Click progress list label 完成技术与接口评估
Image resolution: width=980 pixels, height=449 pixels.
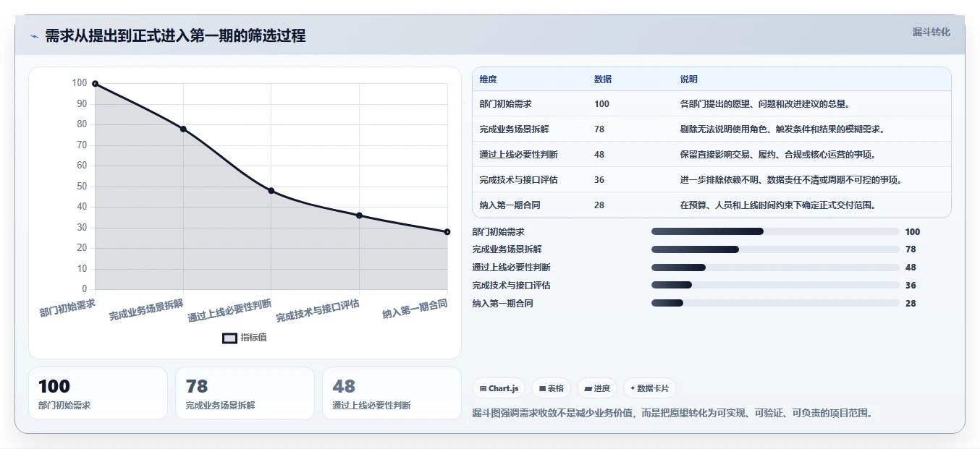(511, 286)
